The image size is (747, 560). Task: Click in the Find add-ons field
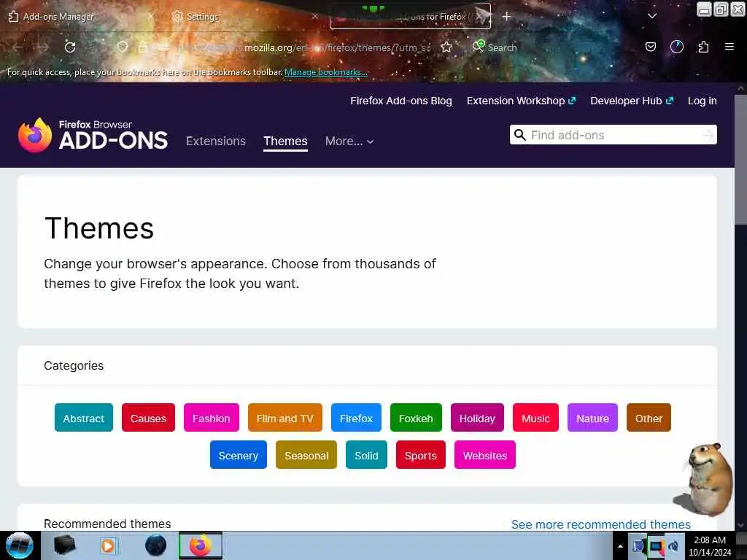(613, 135)
